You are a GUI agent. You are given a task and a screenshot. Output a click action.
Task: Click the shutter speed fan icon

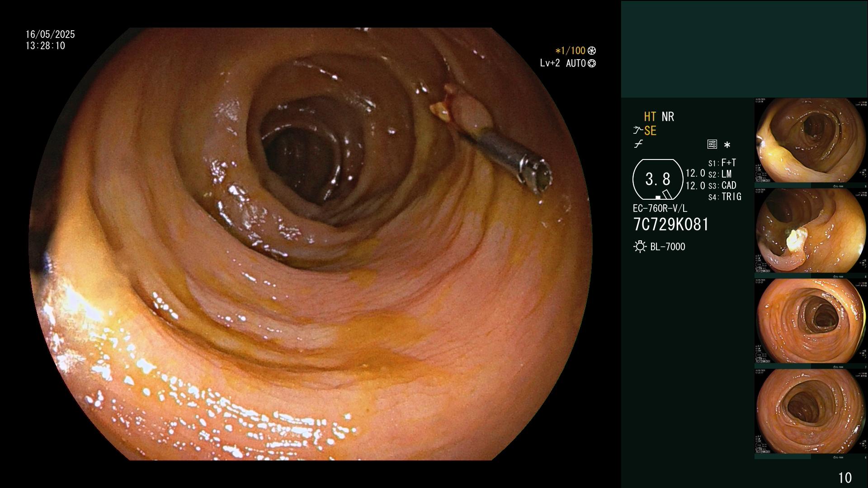592,51
